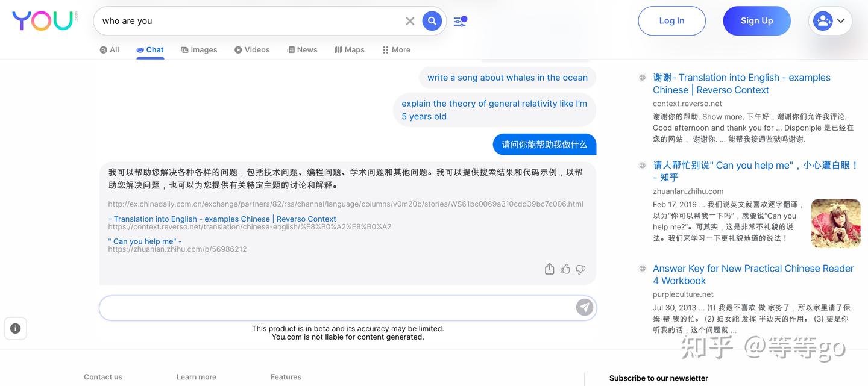This screenshot has height=386, width=868.
Task: Click the zhuanlan.zhihu.com domain text
Action: click(x=688, y=191)
